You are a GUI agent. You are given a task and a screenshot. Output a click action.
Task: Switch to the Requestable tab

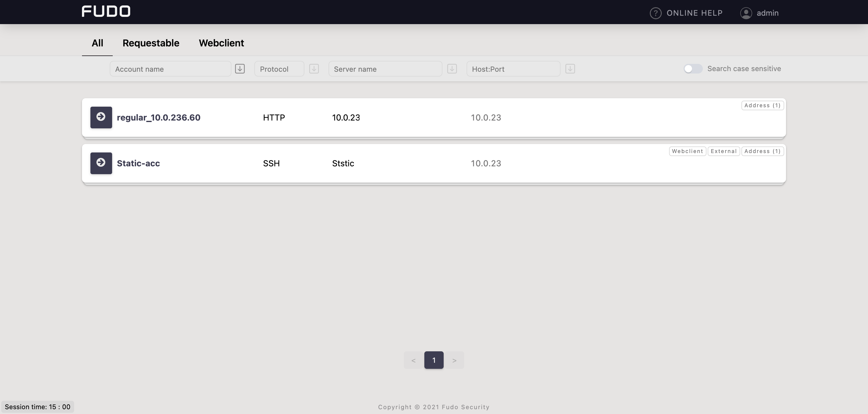151,43
